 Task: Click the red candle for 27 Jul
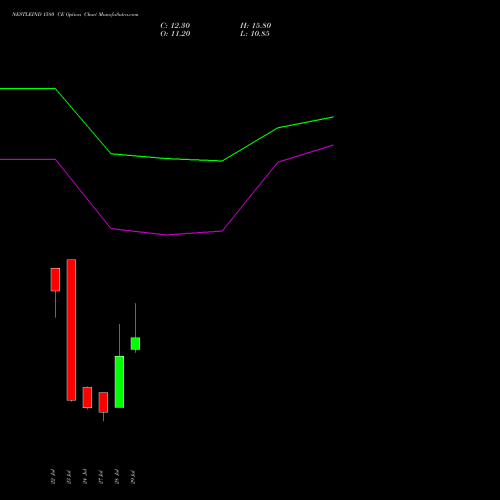[x=103, y=402]
